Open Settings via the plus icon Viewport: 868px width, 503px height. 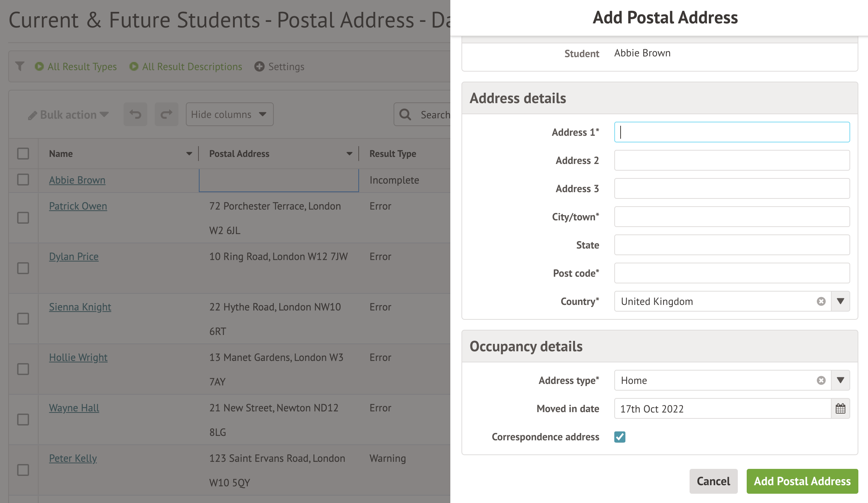point(259,67)
